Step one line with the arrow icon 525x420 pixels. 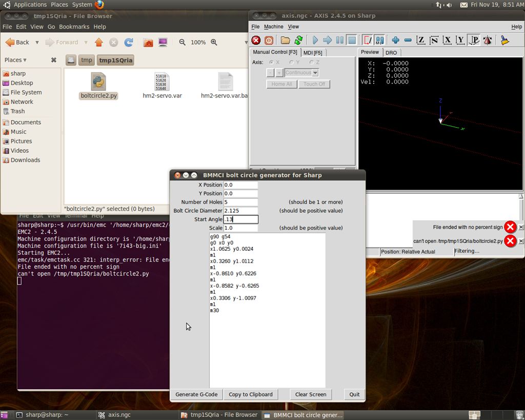(x=328, y=40)
